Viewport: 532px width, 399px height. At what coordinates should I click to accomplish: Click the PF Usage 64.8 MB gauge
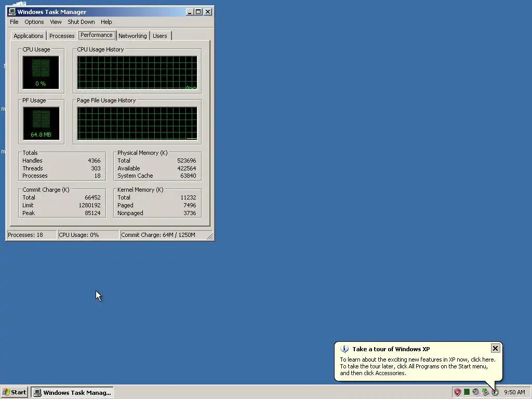[41, 124]
